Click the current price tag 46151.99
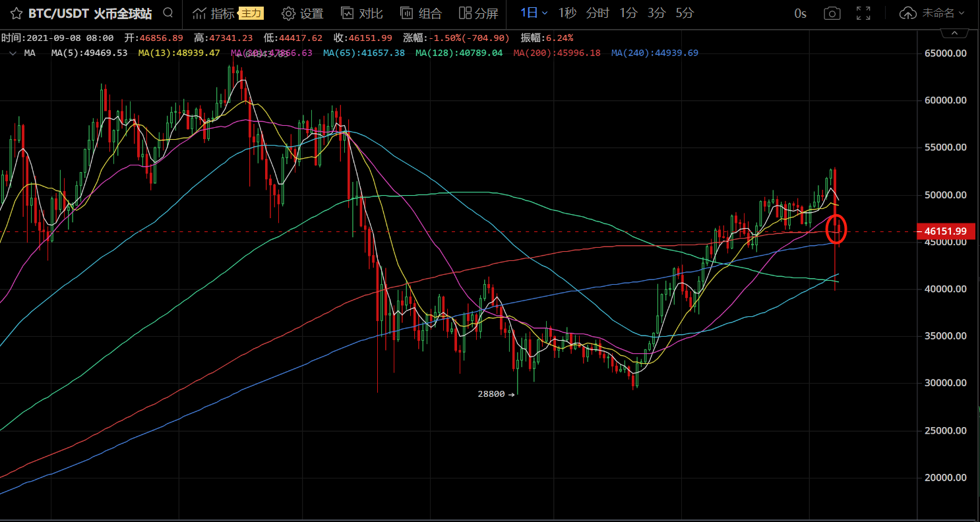Viewport: 980px width, 522px height. coord(946,231)
